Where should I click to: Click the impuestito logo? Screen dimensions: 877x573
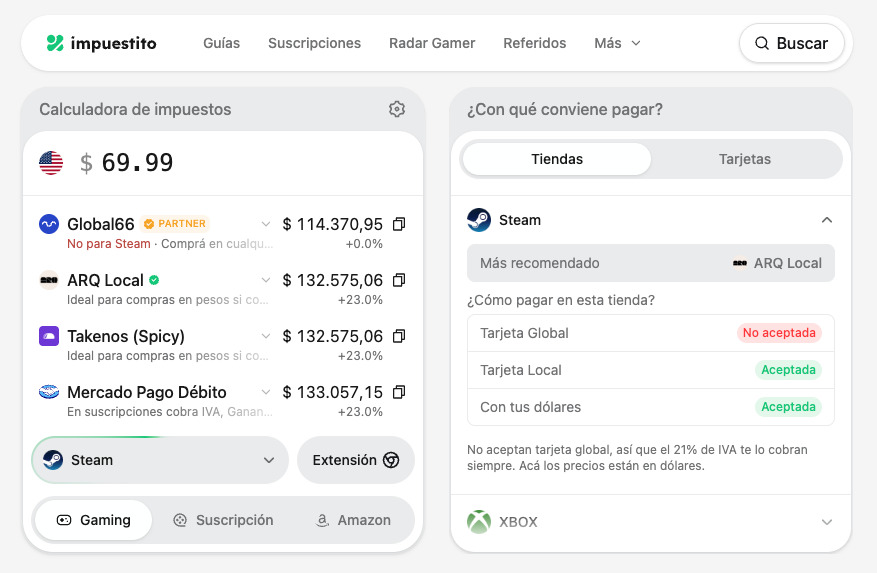(101, 43)
